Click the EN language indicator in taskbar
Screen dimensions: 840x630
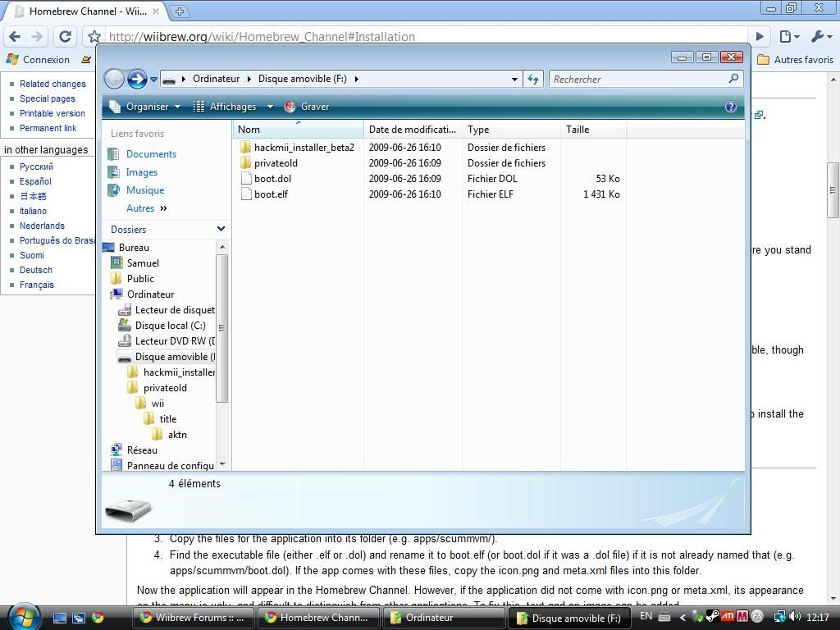click(646, 616)
